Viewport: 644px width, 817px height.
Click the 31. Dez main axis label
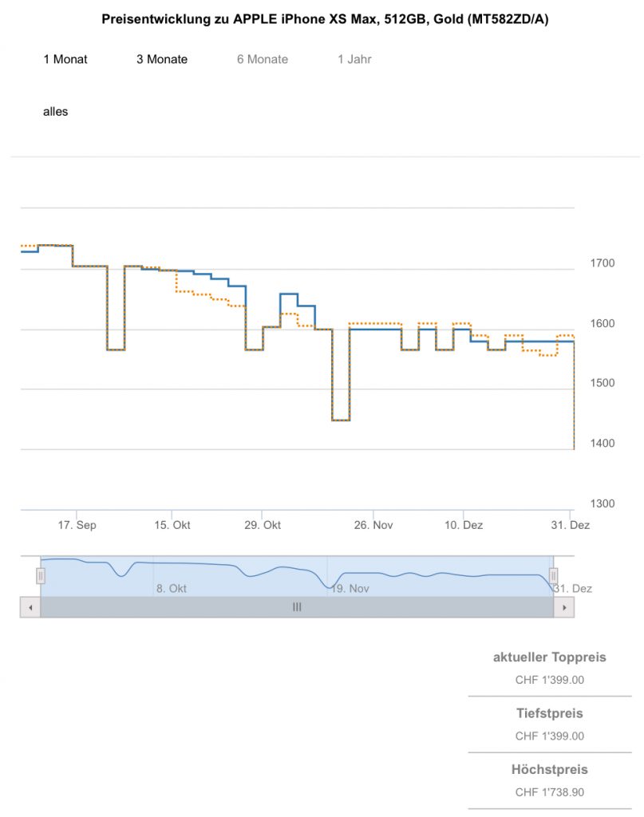coord(572,525)
